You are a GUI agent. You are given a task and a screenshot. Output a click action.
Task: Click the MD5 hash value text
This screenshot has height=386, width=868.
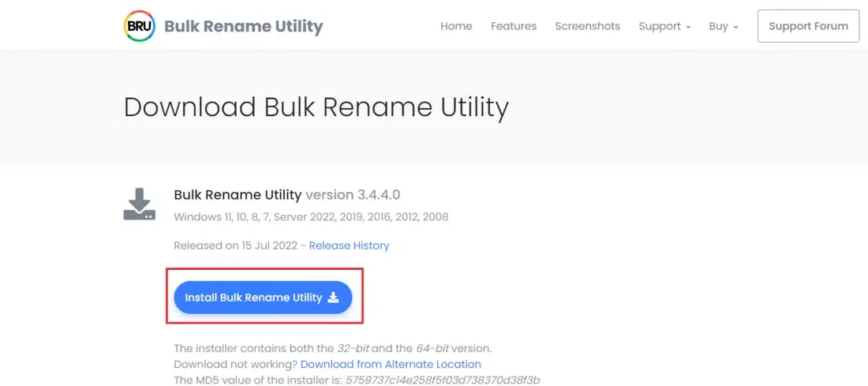[x=443, y=380]
